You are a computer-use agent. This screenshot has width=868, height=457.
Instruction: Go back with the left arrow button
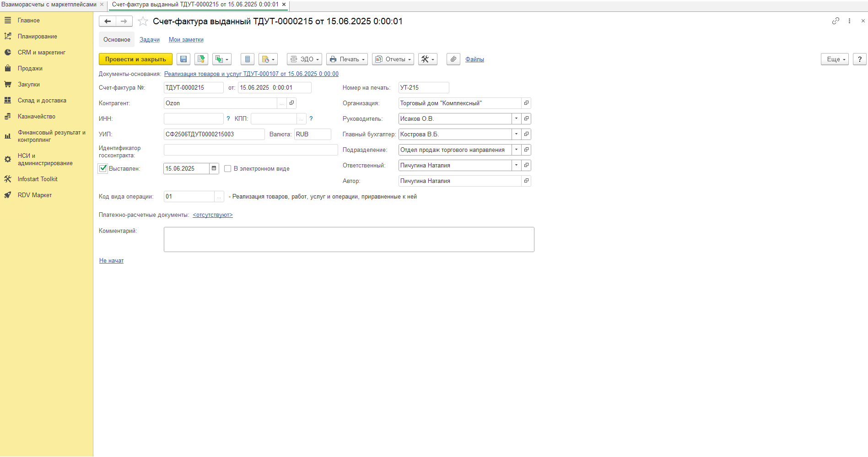[108, 21]
